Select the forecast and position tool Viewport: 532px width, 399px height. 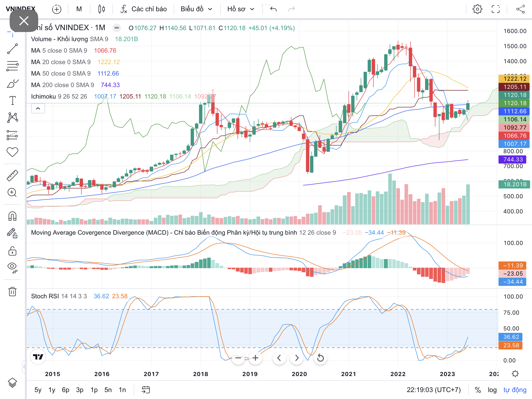(12, 135)
